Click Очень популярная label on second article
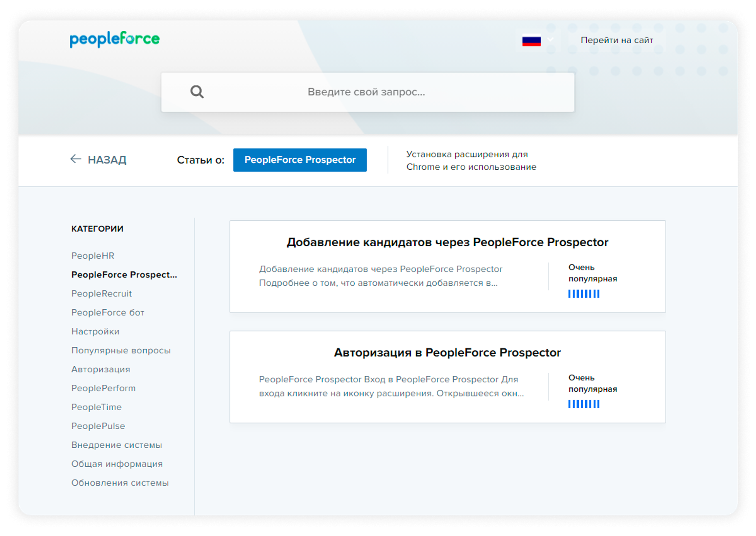Image resolution: width=756 pixels, height=536 pixels. point(593,383)
